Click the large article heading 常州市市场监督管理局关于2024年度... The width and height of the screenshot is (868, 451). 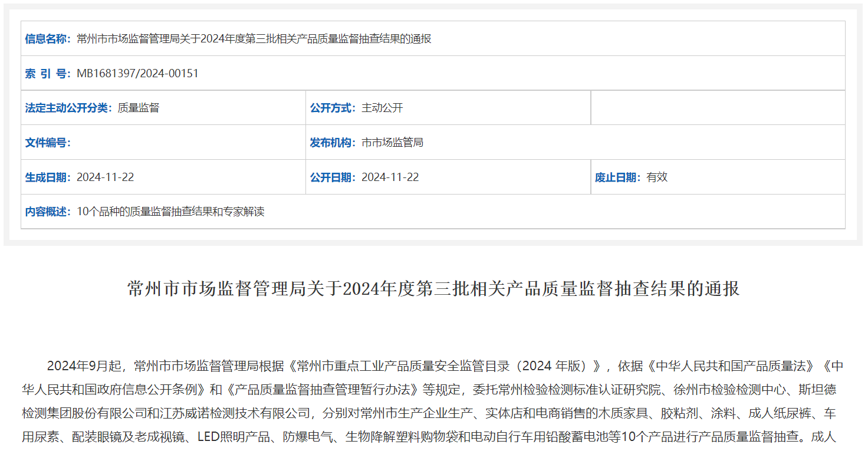(x=433, y=289)
